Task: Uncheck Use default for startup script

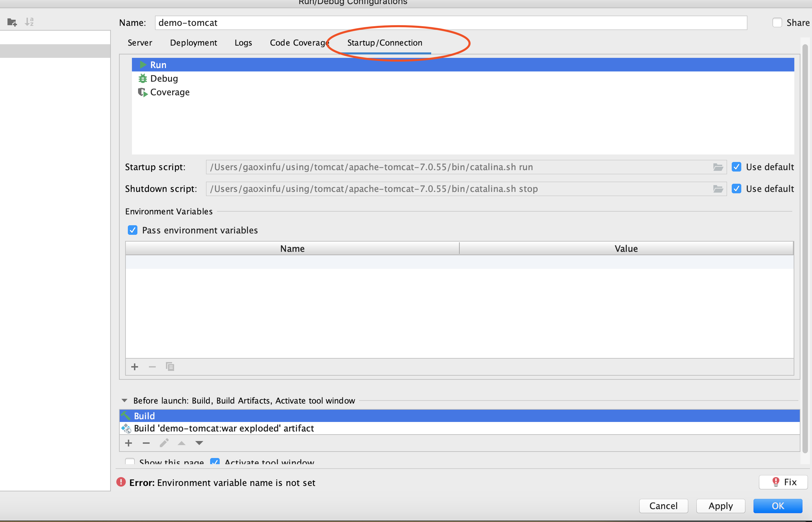Action: [737, 167]
